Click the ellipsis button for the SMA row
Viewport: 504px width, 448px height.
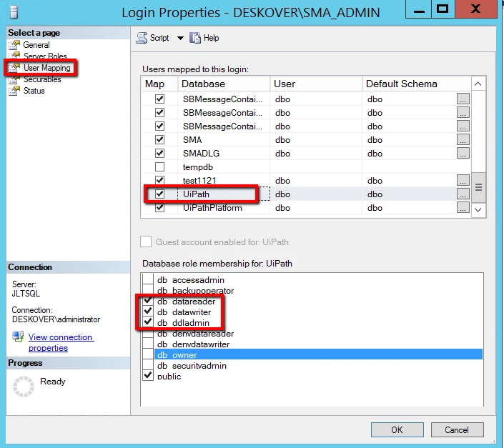[463, 140]
